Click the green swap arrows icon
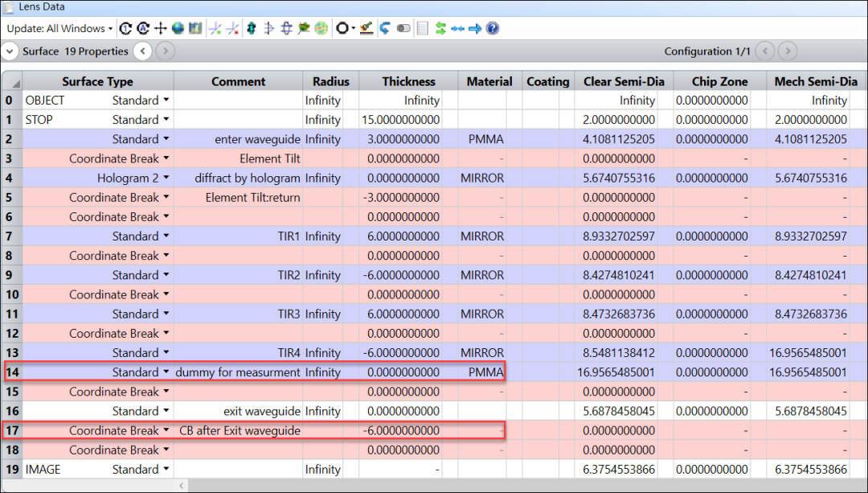 tap(440, 28)
